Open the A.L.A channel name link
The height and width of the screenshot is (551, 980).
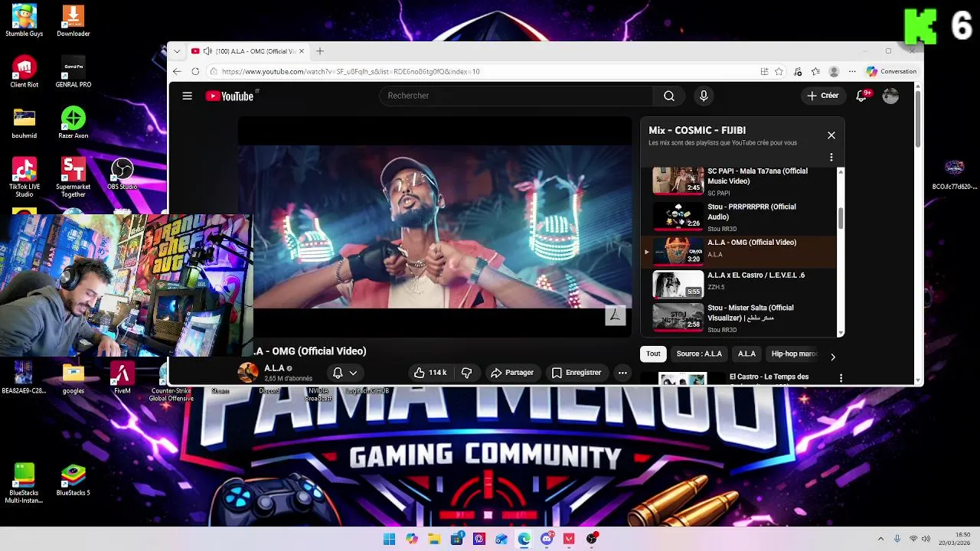tap(274, 368)
